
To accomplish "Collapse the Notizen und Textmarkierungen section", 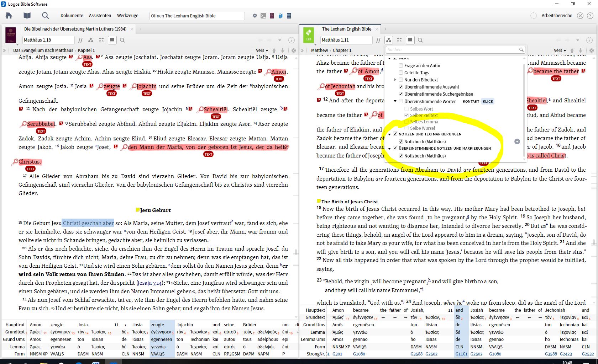I will coord(389,134).
